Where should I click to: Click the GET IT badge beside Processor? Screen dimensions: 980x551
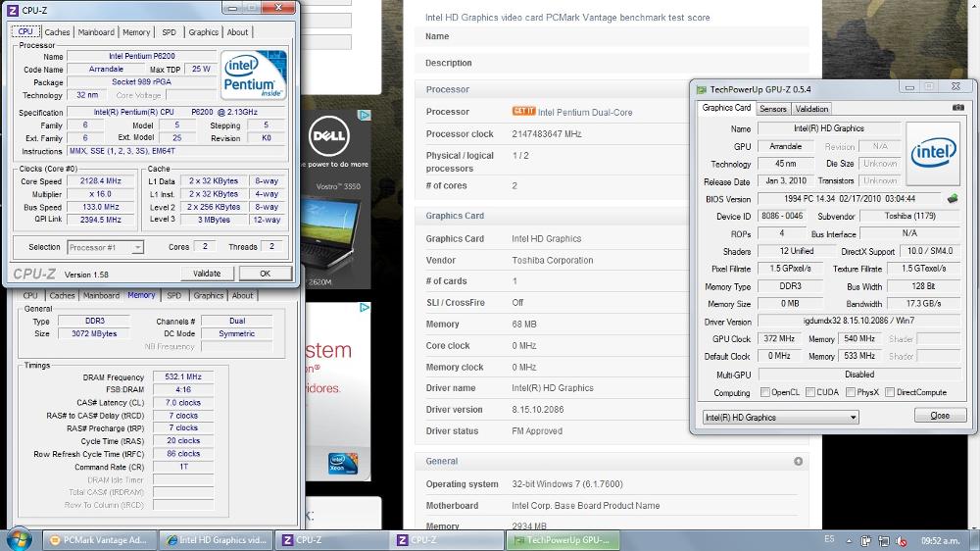coord(523,112)
